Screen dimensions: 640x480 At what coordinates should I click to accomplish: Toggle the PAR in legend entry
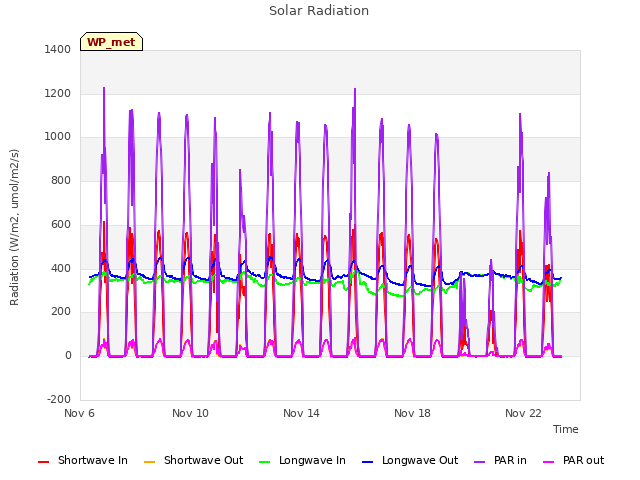(500, 460)
